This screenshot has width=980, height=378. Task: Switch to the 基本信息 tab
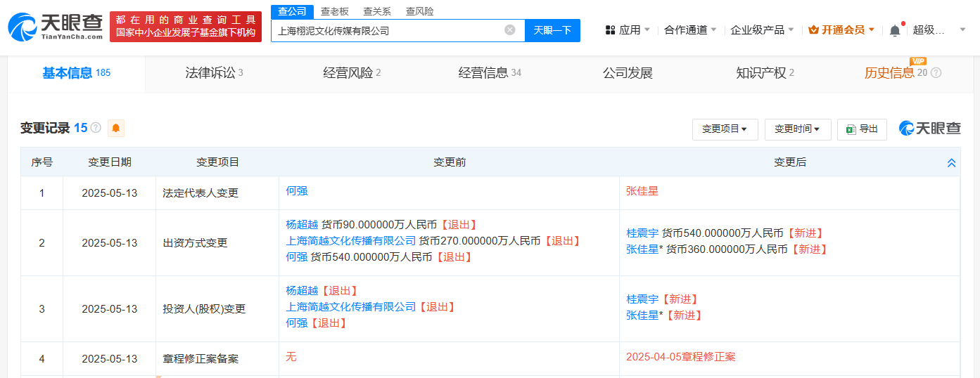point(76,73)
